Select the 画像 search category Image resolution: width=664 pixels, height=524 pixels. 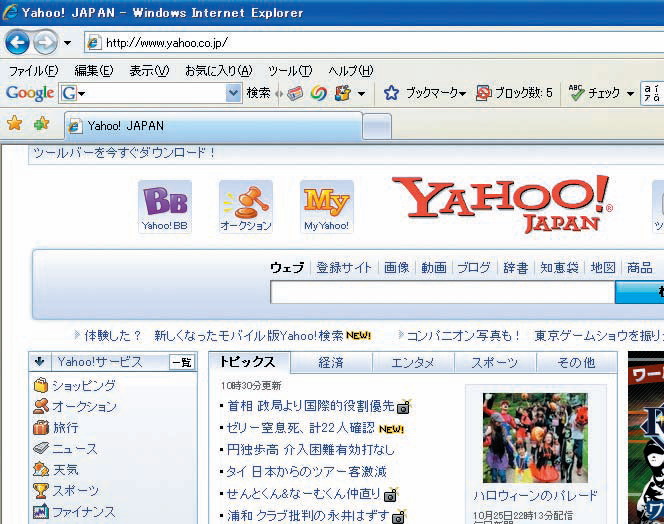click(397, 268)
